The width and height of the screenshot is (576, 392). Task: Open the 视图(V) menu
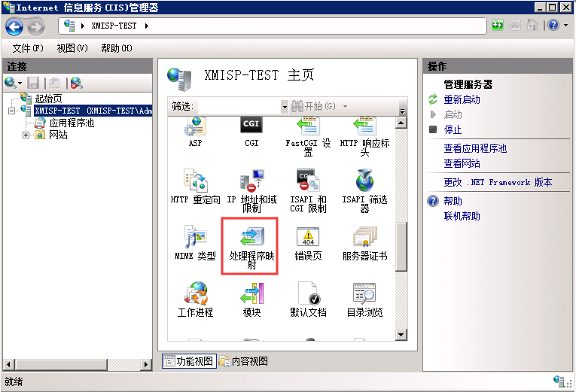coord(72,48)
